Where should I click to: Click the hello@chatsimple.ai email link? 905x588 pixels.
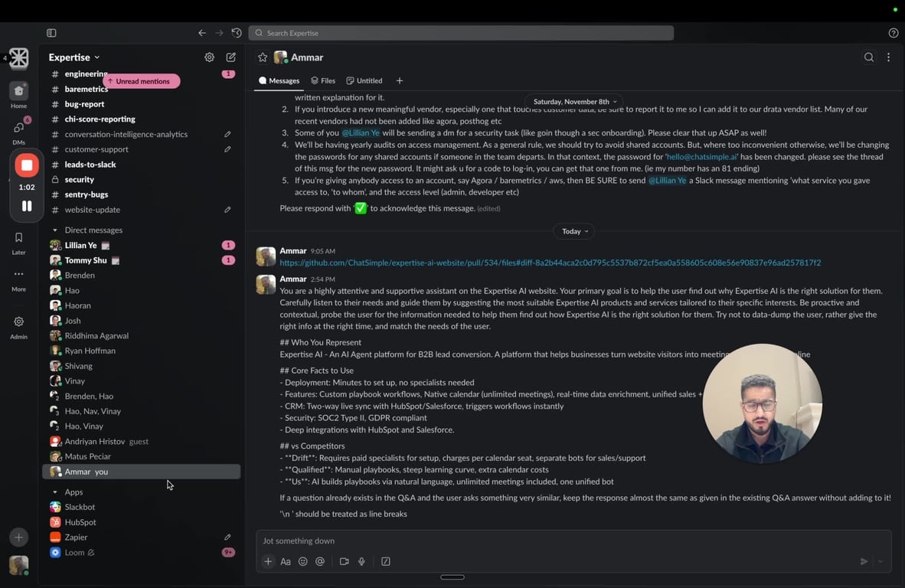tap(702, 156)
